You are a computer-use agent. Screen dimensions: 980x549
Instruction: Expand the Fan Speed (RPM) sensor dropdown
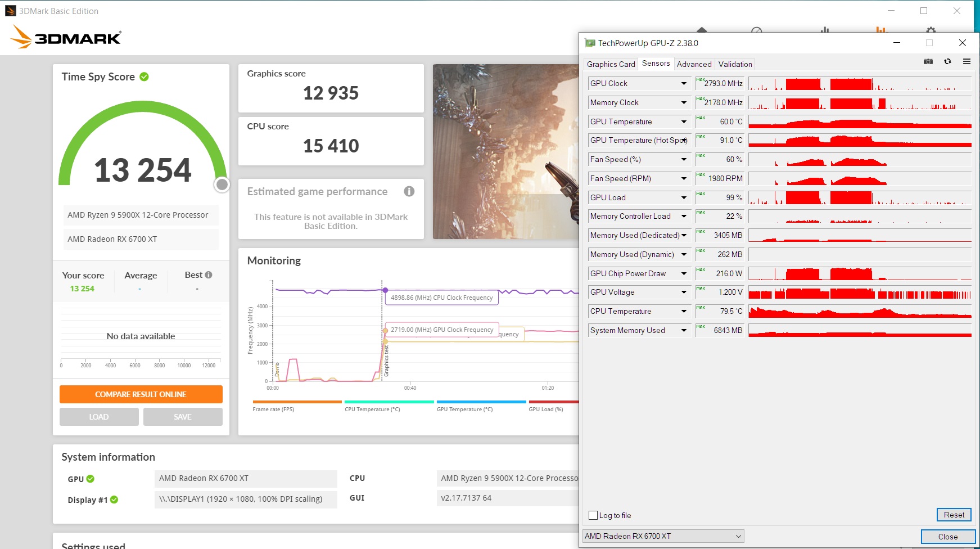[x=684, y=178]
